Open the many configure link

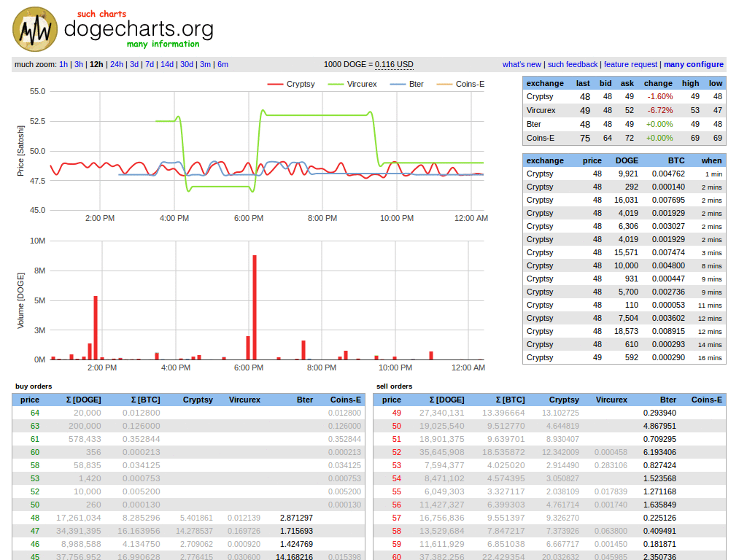click(x=694, y=64)
